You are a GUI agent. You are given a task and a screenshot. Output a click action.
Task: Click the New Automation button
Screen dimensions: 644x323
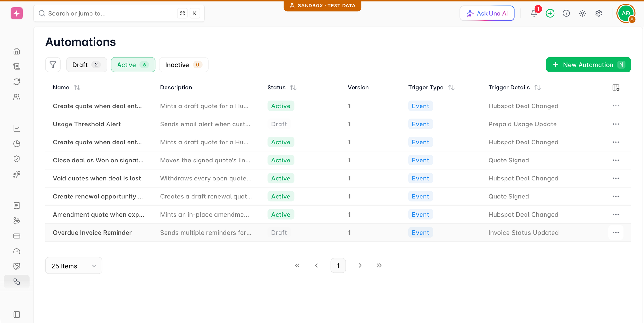pos(588,65)
